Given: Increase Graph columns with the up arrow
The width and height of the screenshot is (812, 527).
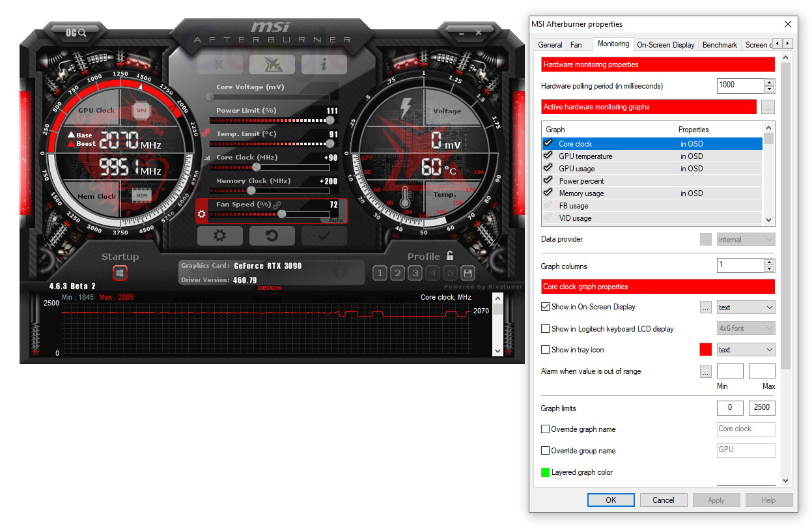Looking at the screenshot, I should (770, 262).
